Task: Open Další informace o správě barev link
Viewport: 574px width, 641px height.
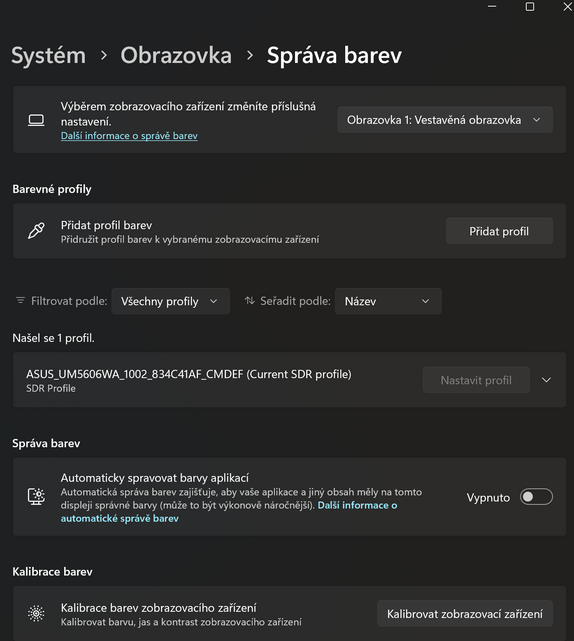Action: tap(129, 136)
